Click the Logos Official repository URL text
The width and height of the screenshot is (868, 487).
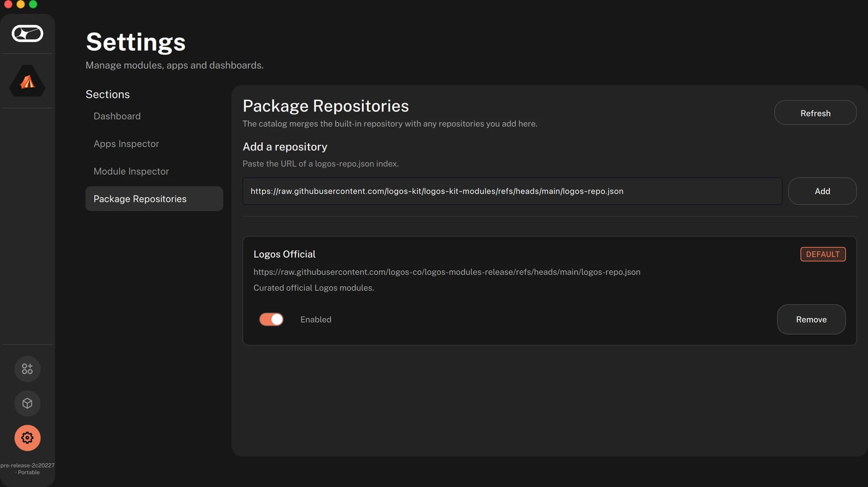(447, 272)
